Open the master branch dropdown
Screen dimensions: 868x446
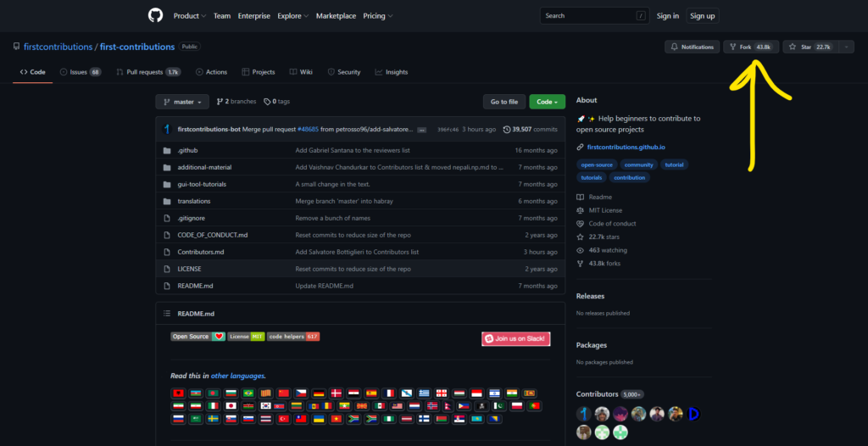[x=183, y=102]
